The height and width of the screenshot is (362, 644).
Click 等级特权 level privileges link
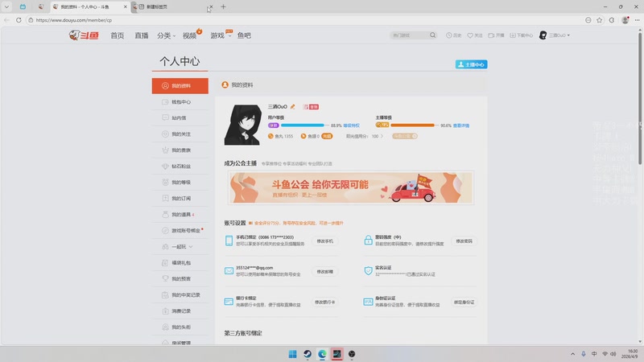351,125
